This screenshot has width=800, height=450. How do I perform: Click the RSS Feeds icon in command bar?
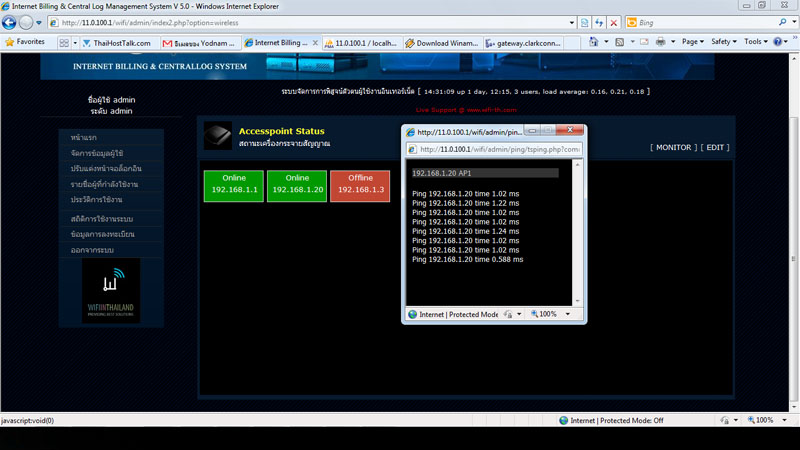619,42
